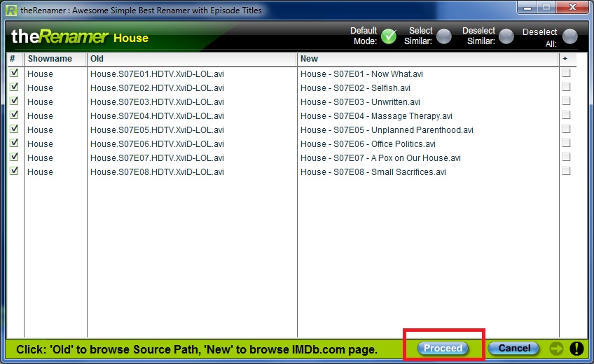Sort by the Showname column header

56,59
